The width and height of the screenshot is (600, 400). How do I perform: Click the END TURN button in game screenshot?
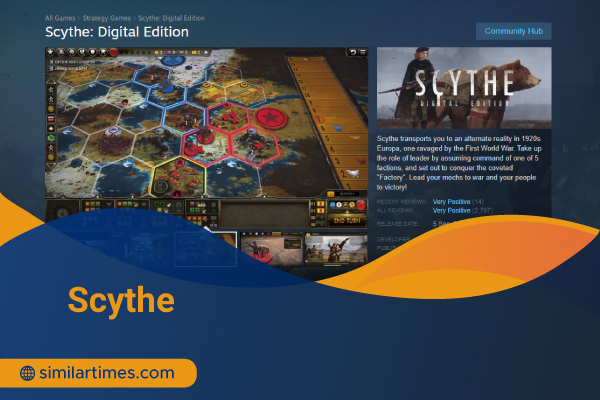pos(347,220)
